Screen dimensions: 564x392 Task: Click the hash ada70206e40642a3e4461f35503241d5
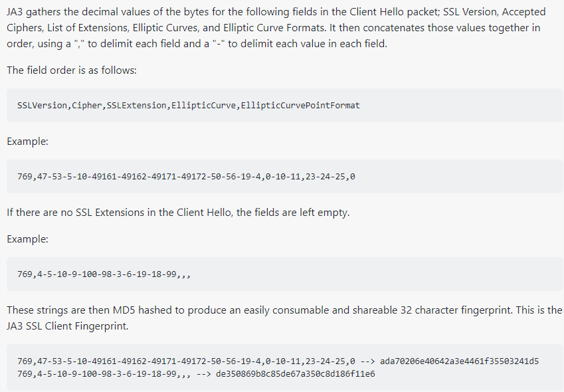(459, 361)
